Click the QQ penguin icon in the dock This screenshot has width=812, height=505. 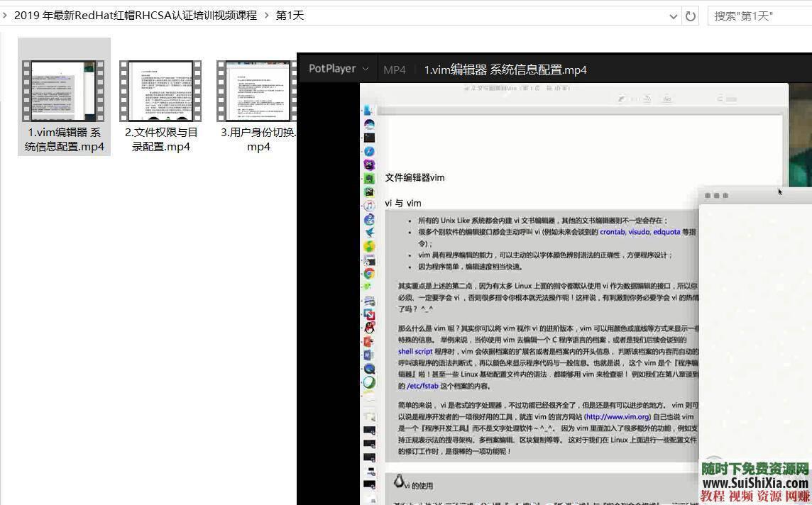click(x=371, y=328)
